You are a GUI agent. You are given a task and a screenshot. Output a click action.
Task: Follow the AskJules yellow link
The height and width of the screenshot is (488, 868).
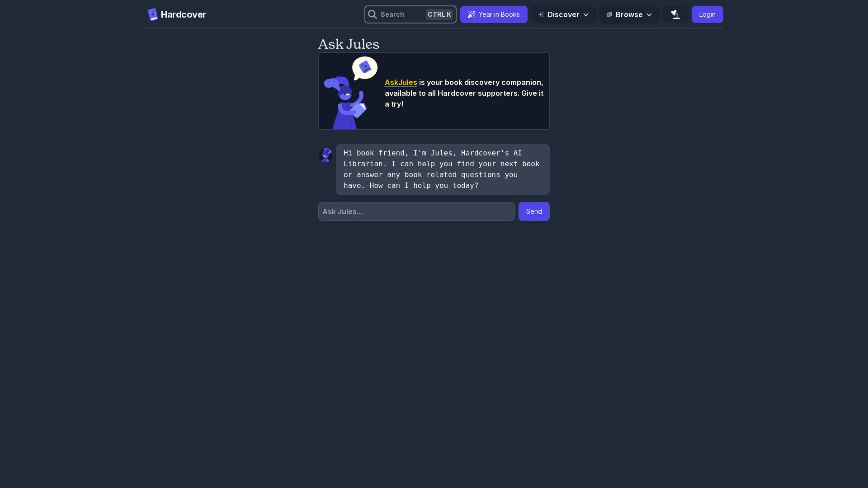[x=401, y=82]
